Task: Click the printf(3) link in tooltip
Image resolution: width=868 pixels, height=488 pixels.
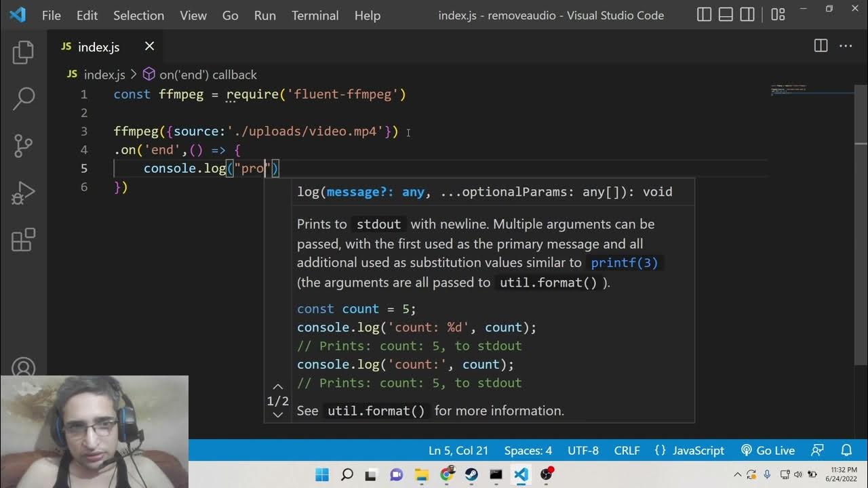Action: pyautogui.click(x=624, y=263)
